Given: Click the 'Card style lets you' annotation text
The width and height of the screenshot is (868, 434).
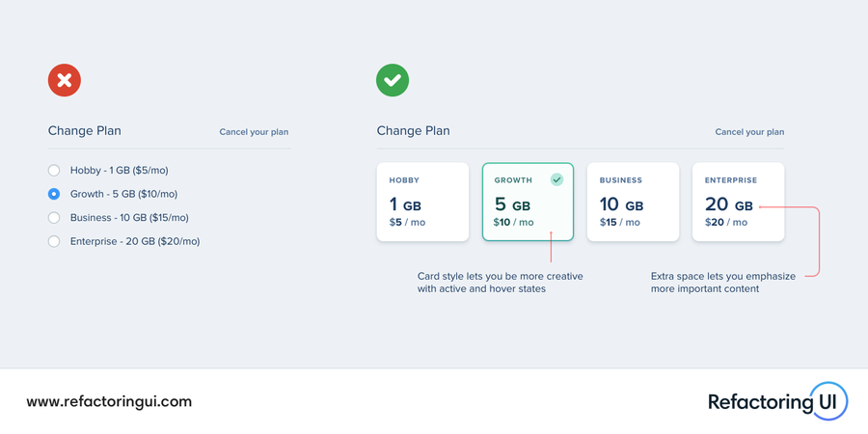Looking at the screenshot, I should click(x=500, y=283).
